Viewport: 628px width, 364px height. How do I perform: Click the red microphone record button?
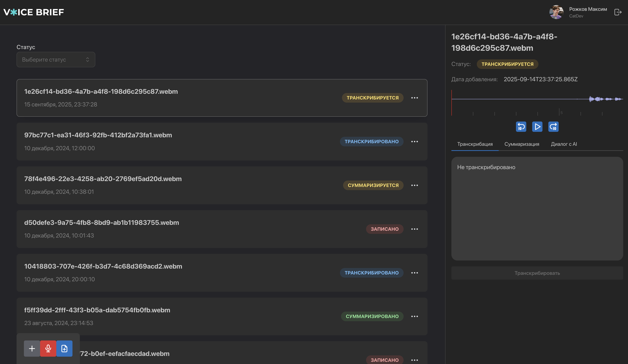48,348
